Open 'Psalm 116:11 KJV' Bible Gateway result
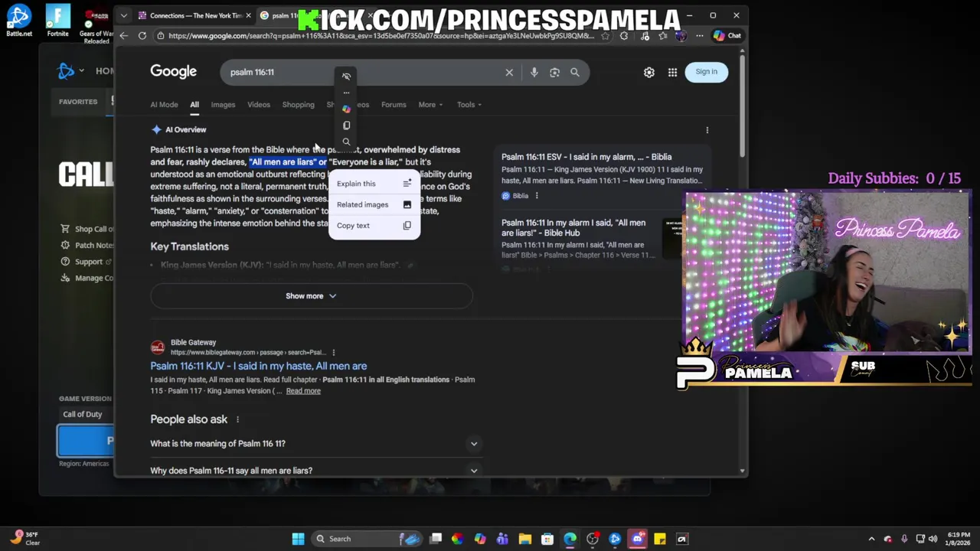The height and width of the screenshot is (551, 980). click(258, 366)
